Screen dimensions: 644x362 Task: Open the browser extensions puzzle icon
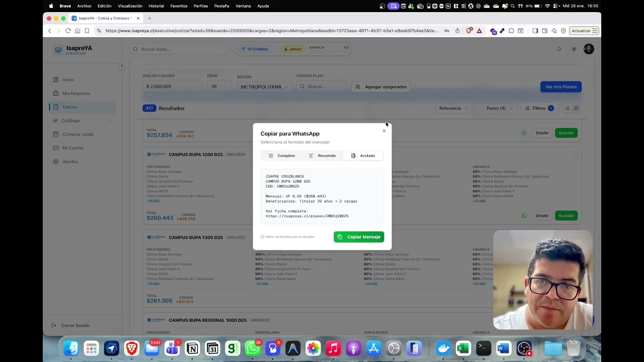tap(511, 31)
